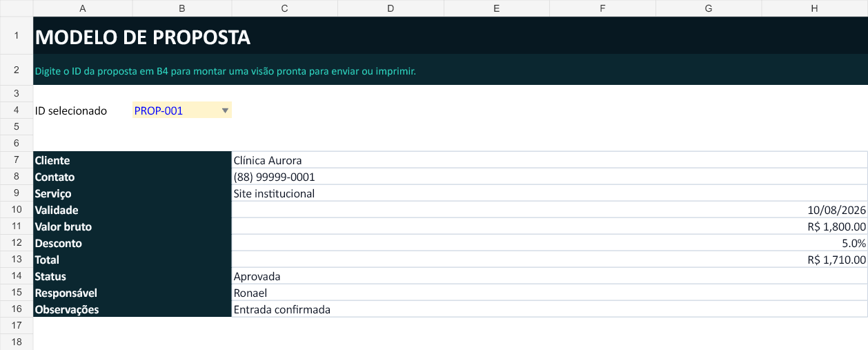Click the select-all corner box
The height and width of the screenshot is (350, 868).
(17, 8)
